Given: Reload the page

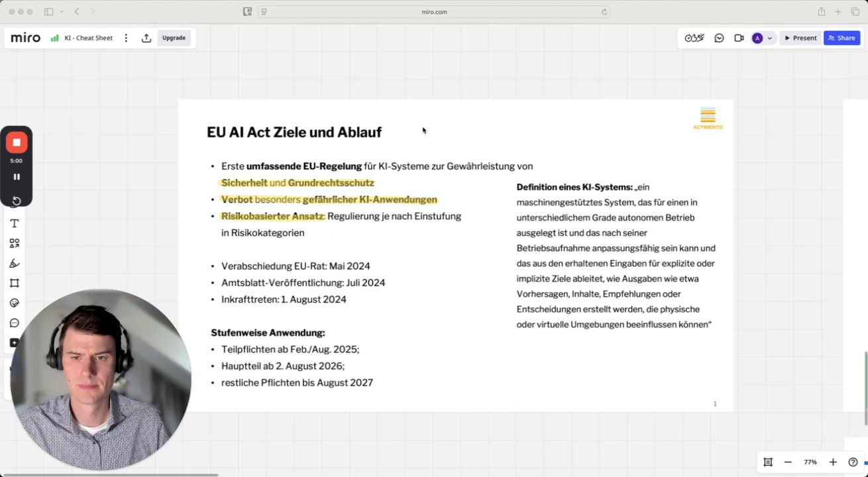Looking at the screenshot, I should point(604,11).
